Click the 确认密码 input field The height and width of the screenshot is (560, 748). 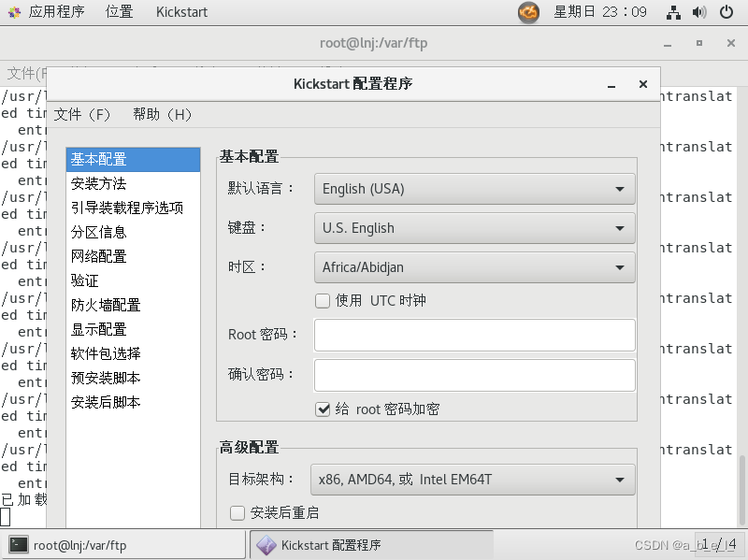point(475,376)
